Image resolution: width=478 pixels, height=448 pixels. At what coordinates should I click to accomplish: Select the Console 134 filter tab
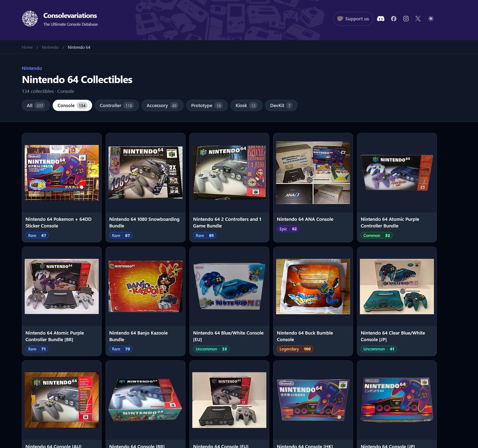(x=72, y=106)
